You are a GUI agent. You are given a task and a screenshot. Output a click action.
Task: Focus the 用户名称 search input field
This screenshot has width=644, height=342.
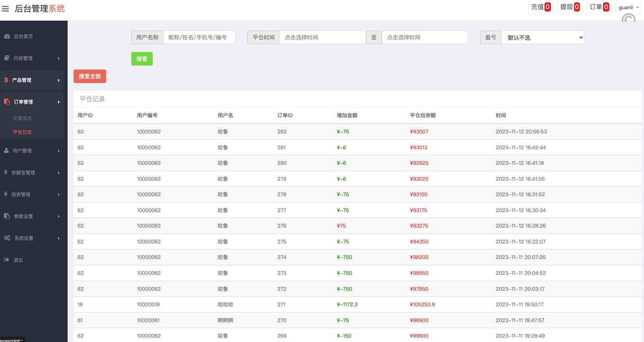click(199, 37)
